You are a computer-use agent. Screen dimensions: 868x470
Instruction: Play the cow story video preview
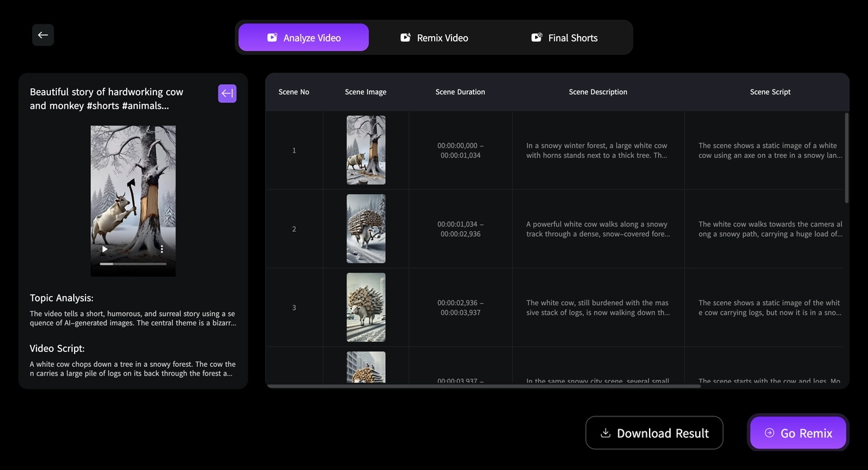click(104, 249)
